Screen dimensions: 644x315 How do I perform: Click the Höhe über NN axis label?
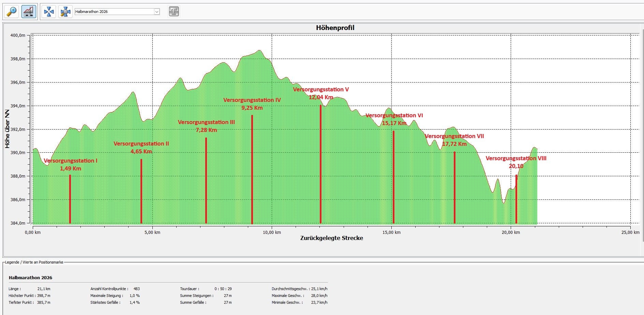coord(7,129)
